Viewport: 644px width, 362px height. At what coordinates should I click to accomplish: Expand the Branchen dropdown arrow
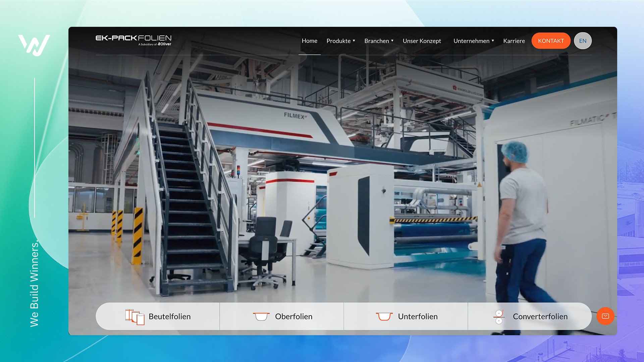click(392, 41)
